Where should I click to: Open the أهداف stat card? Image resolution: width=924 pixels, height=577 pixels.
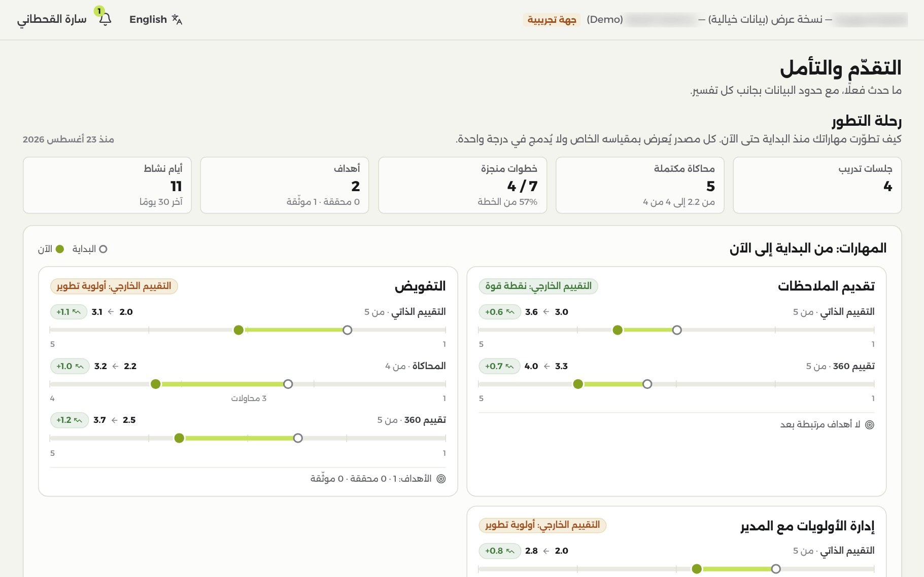285,185
